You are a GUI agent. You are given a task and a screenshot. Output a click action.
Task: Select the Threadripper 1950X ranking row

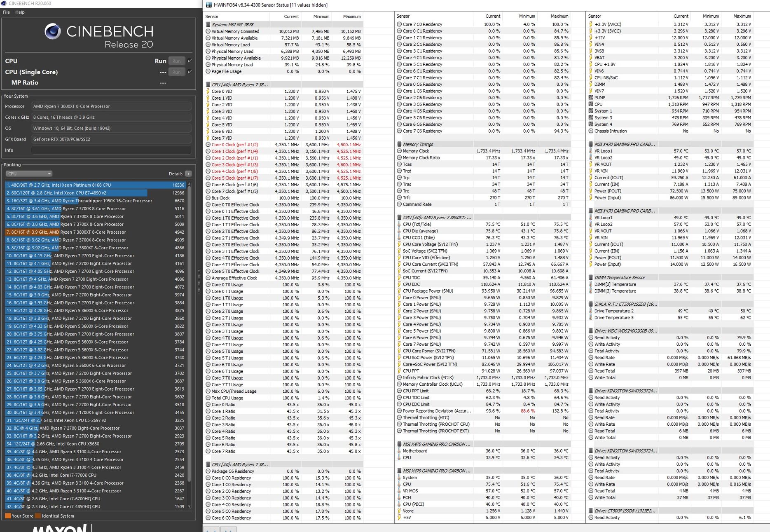tap(96, 201)
